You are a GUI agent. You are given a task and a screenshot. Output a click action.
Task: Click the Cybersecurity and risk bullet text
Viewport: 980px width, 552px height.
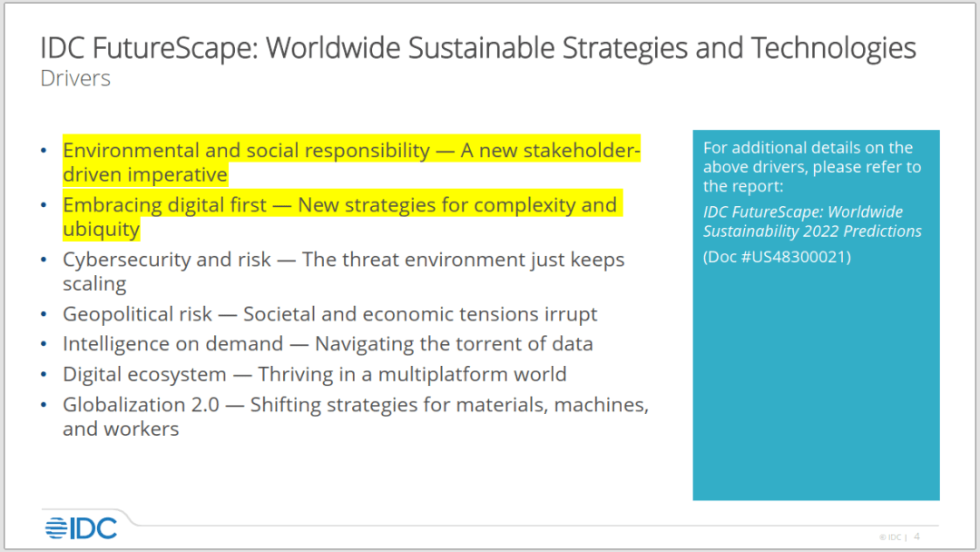click(x=344, y=271)
